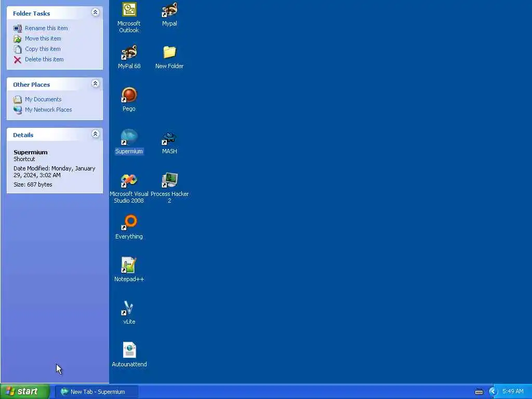Image resolution: width=532 pixels, height=399 pixels.
Task: Select the Process Hacker 2 icon
Action: 169,180
